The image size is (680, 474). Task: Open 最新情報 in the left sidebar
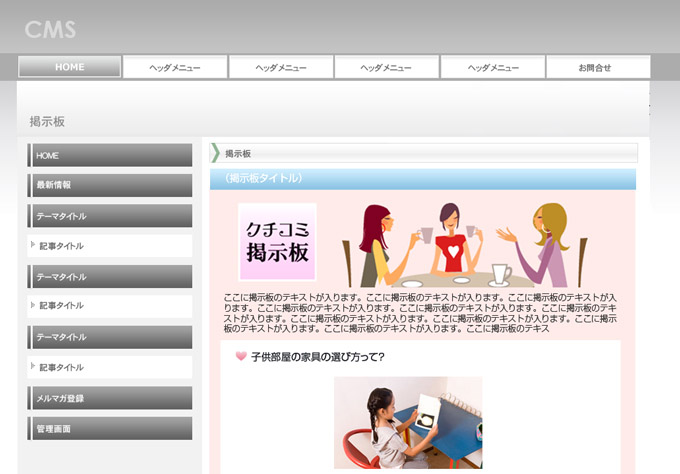click(x=110, y=185)
